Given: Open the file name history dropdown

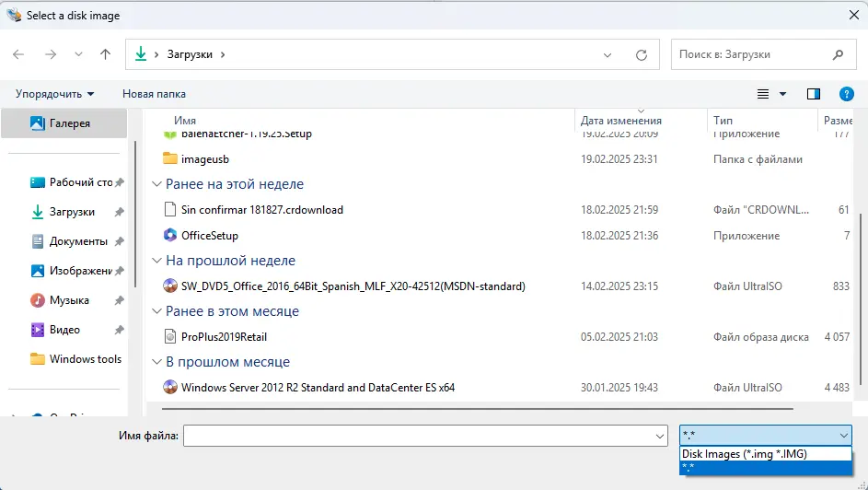Looking at the screenshot, I should tap(660, 437).
